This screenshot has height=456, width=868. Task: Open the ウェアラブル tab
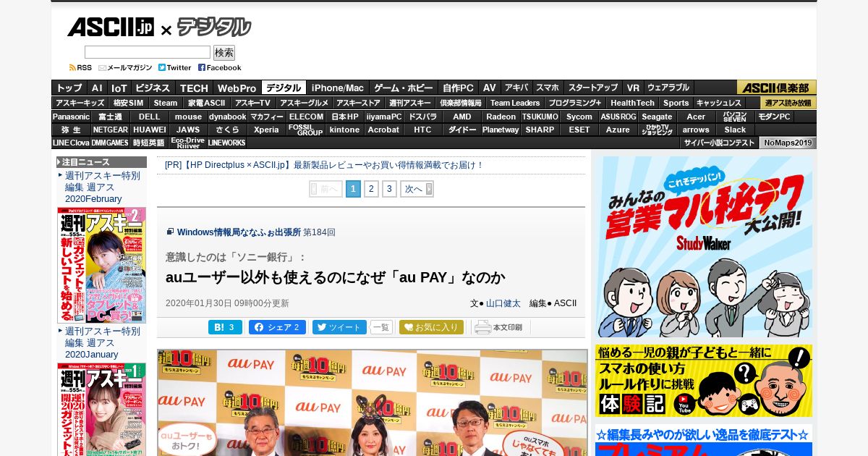tap(668, 88)
